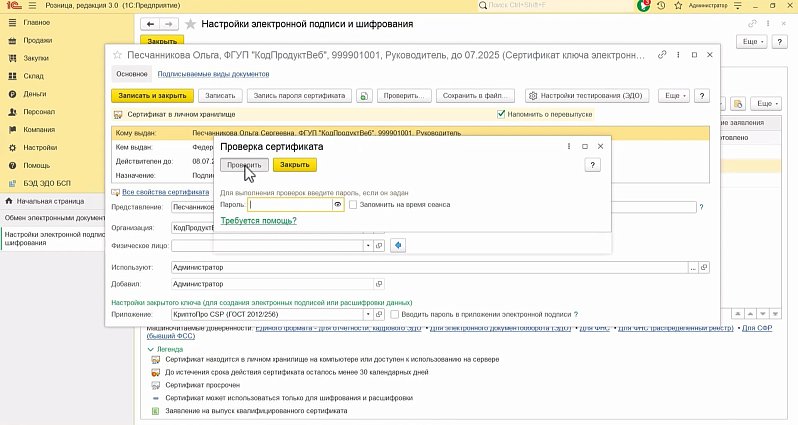Open help question button on certificate toolbar
The image size is (798, 425).
tap(702, 96)
